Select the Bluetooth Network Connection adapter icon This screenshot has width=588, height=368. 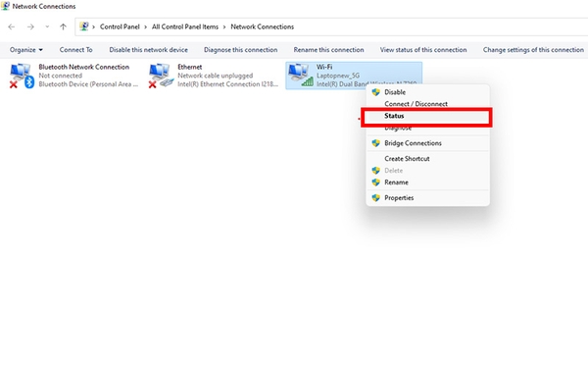(22, 76)
